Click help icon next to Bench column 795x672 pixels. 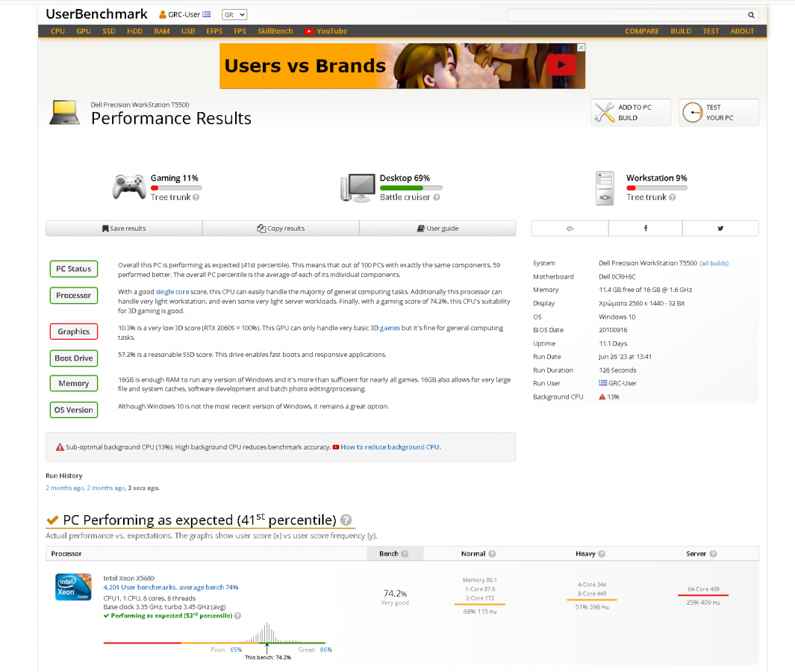405,554
